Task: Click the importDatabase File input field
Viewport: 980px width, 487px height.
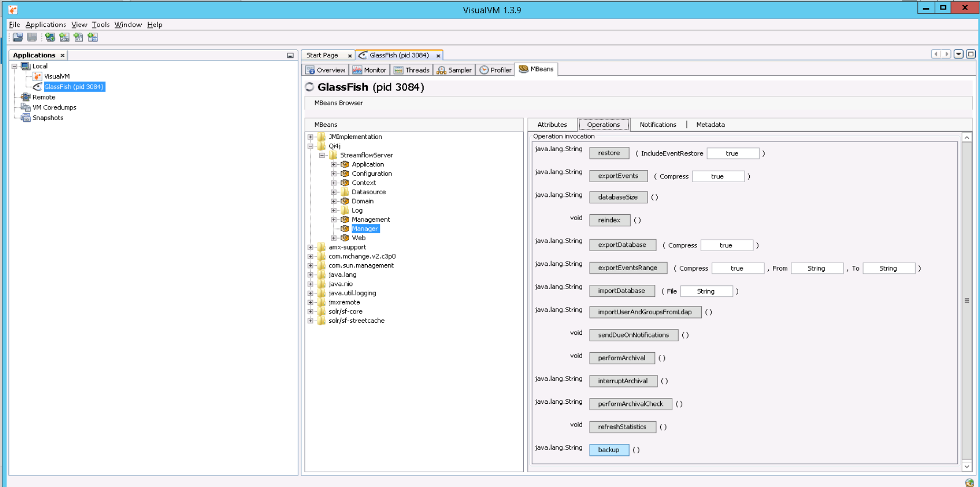Action: pos(707,291)
